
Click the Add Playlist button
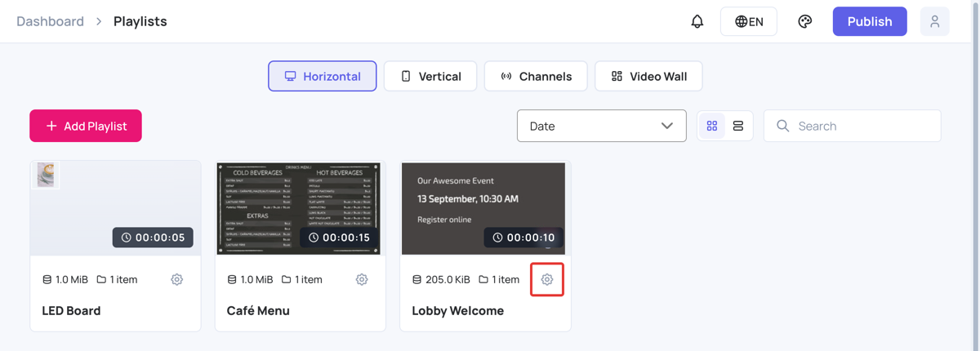coord(86,126)
